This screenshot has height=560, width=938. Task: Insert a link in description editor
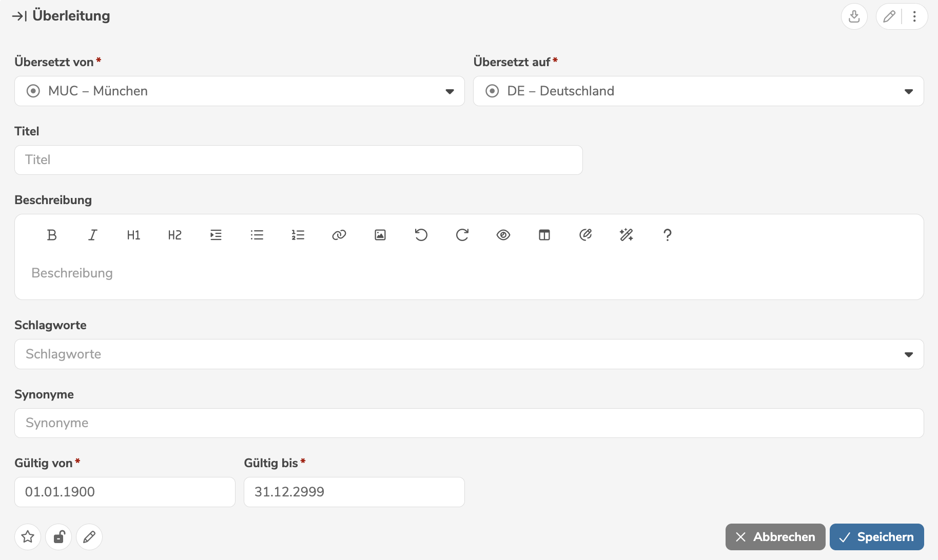[x=339, y=235]
